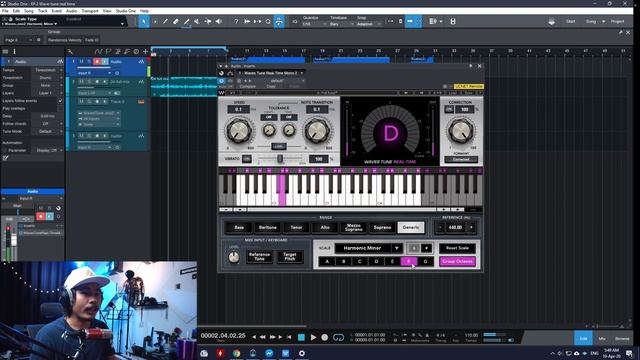Toggle sharp accidental button in scale
Image resolution: width=640 pixels, height=360 pixels.
pos(427,248)
